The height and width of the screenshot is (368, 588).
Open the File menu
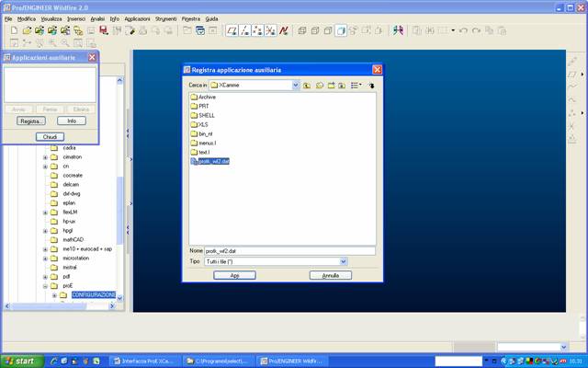pos(8,18)
